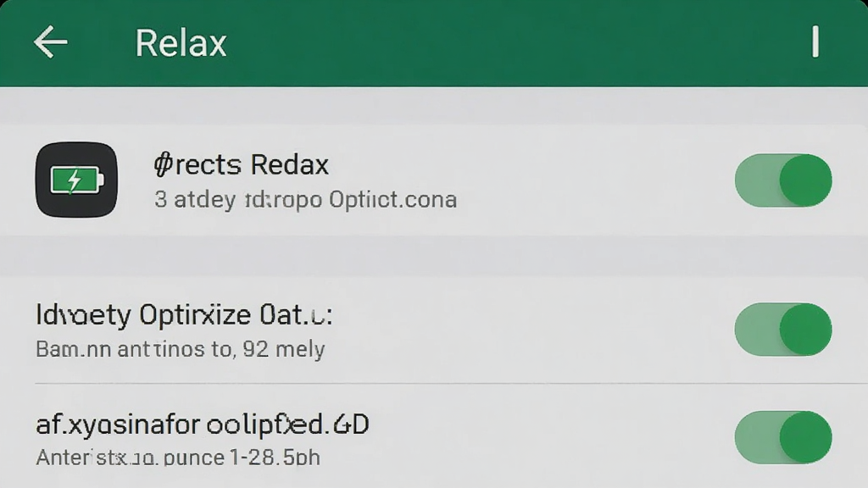Click the green header bar empty area

498,43
